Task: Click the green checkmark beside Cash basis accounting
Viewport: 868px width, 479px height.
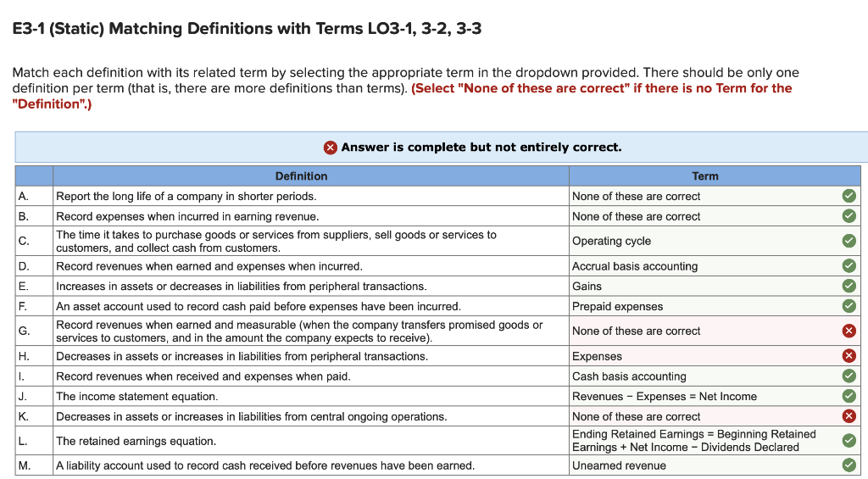Action: (x=849, y=376)
